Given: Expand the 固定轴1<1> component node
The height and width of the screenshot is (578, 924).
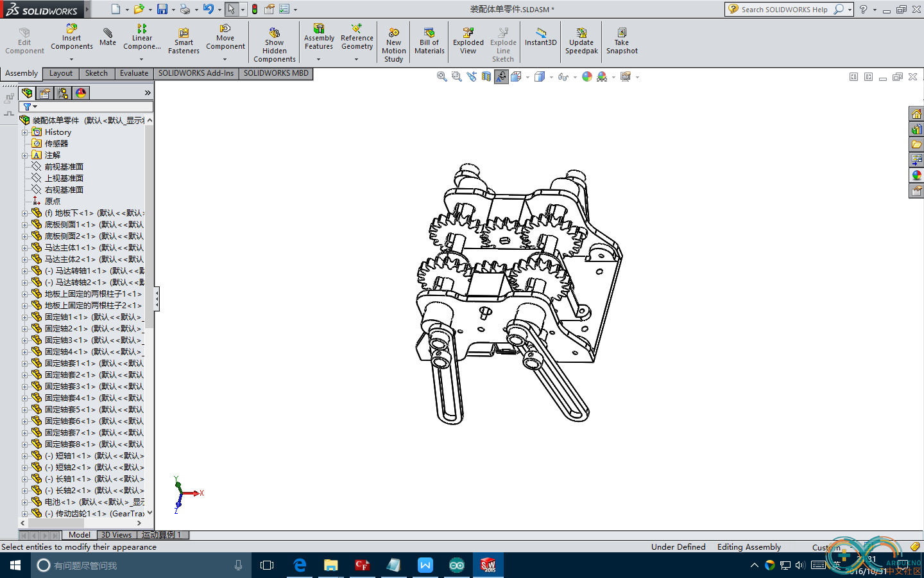Looking at the screenshot, I should [x=25, y=317].
